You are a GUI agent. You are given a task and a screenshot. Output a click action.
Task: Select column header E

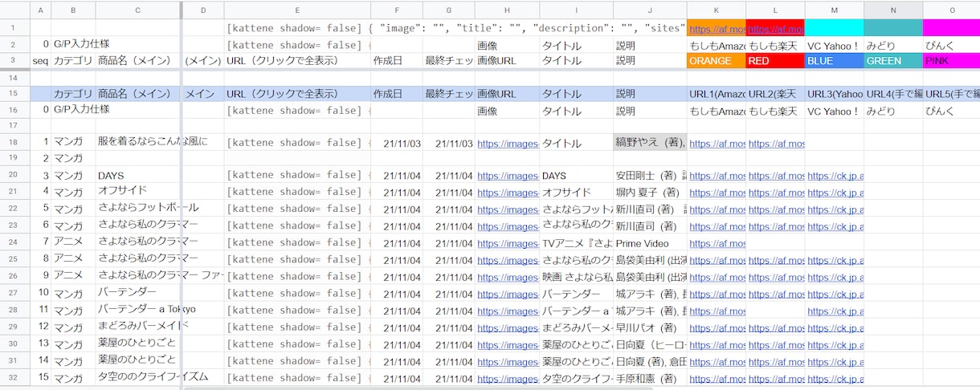[x=297, y=10]
